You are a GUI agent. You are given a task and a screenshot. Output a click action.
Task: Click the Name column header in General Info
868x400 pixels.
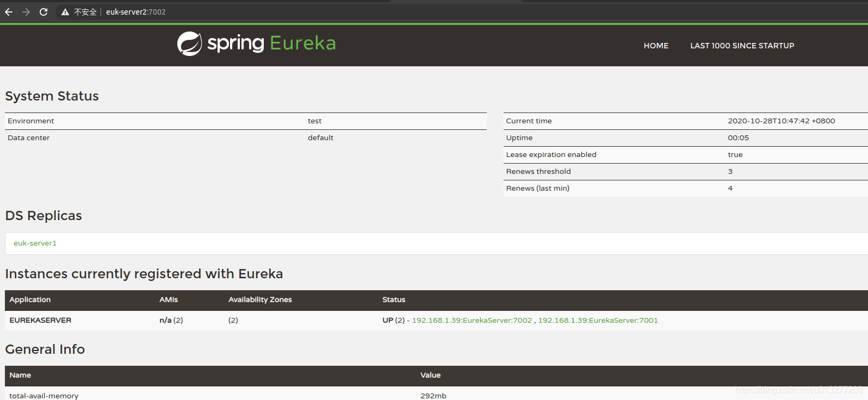point(20,376)
